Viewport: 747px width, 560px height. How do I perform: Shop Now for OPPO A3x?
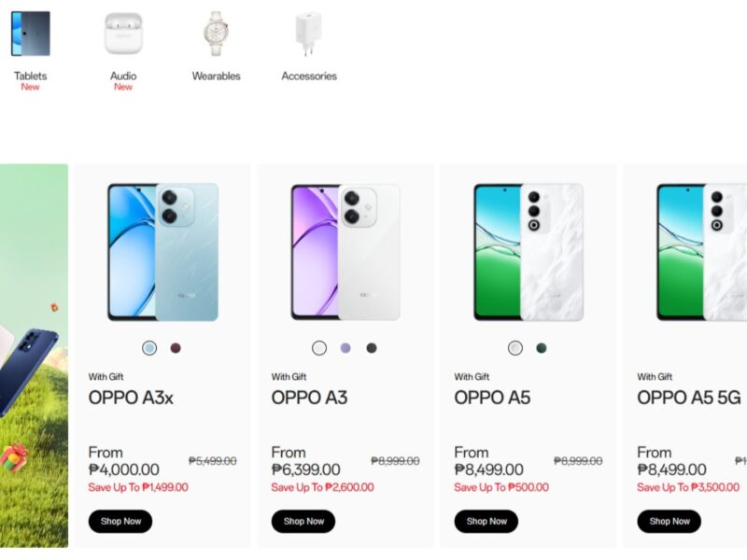click(120, 522)
